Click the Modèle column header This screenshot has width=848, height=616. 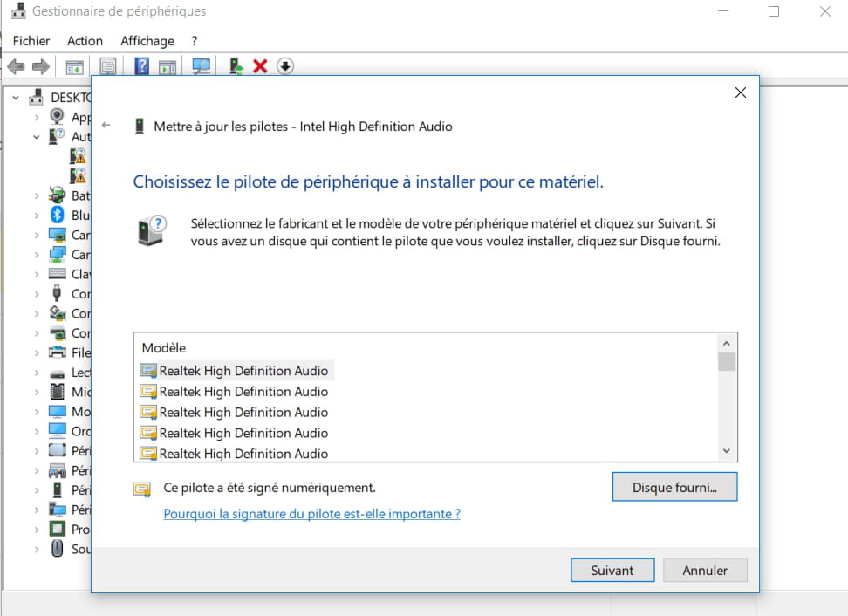pos(164,348)
